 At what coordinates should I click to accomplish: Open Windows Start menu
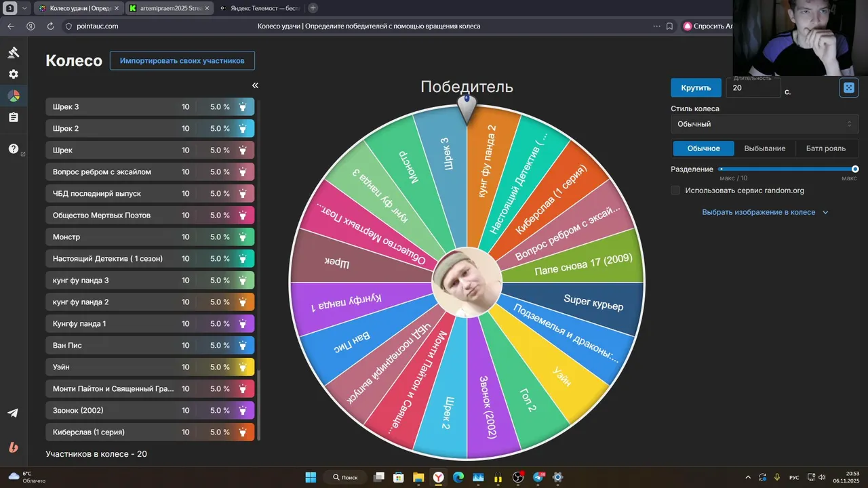(x=311, y=477)
